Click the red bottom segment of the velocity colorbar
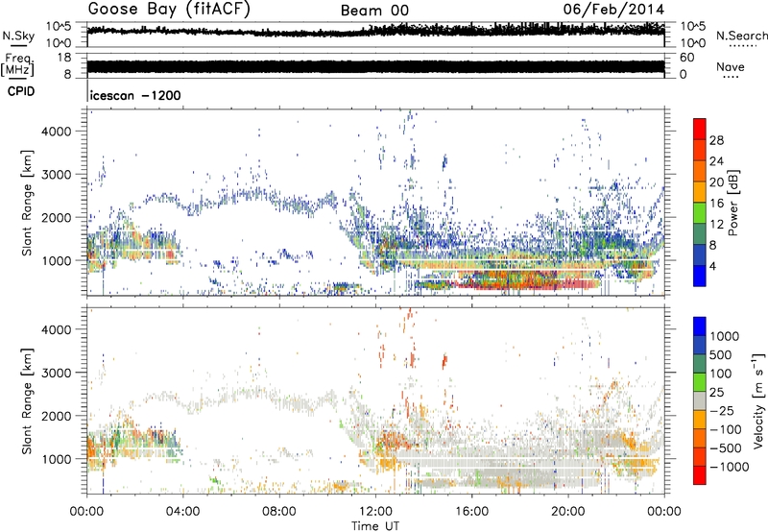Image resolution: width=768 pixels, height=532 pixels. click(700, 475)
